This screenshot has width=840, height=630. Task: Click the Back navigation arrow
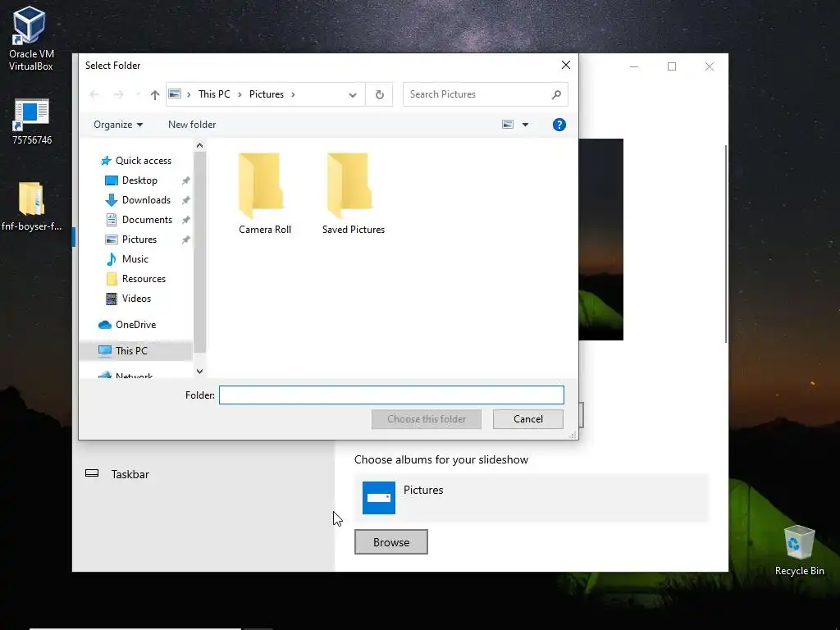[94, 95]
